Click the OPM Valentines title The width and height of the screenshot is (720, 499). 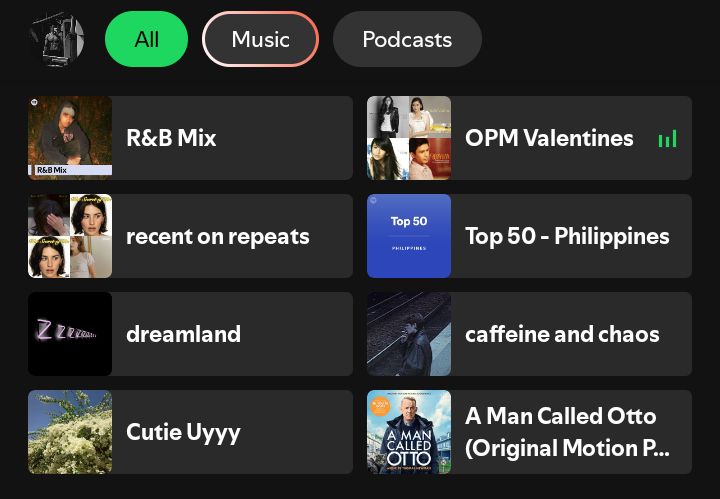pos(549,138)
